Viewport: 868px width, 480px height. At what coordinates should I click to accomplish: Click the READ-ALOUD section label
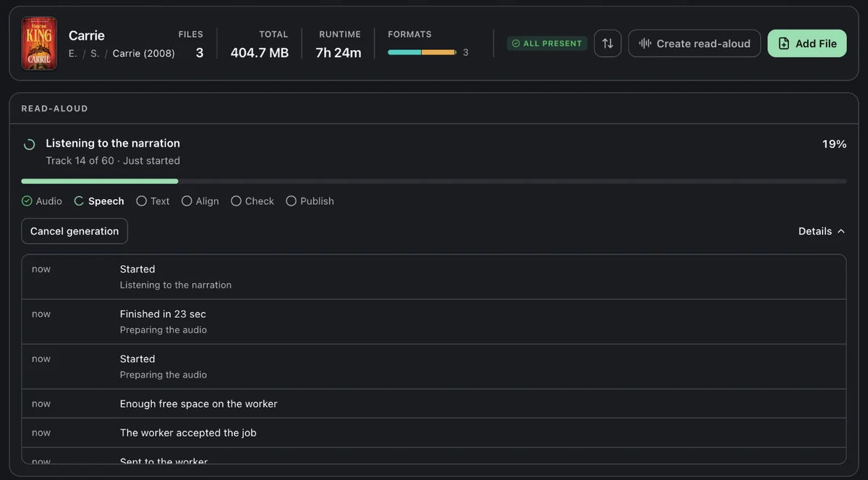pyautogui.click(x=55, y=109)
